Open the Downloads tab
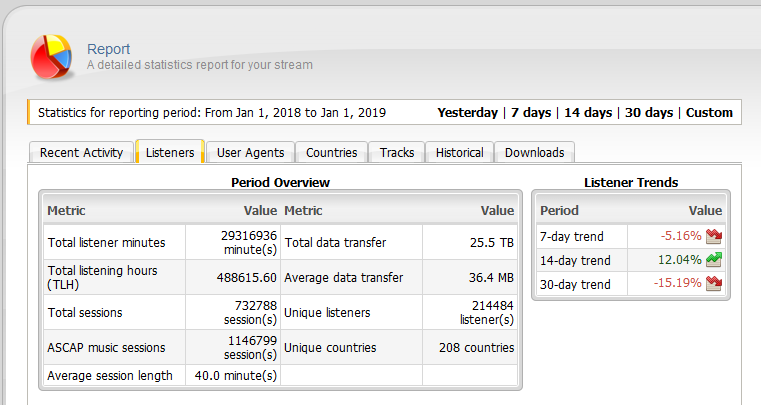The height and width of the screenshot is (405, 761). coord(534,152)
